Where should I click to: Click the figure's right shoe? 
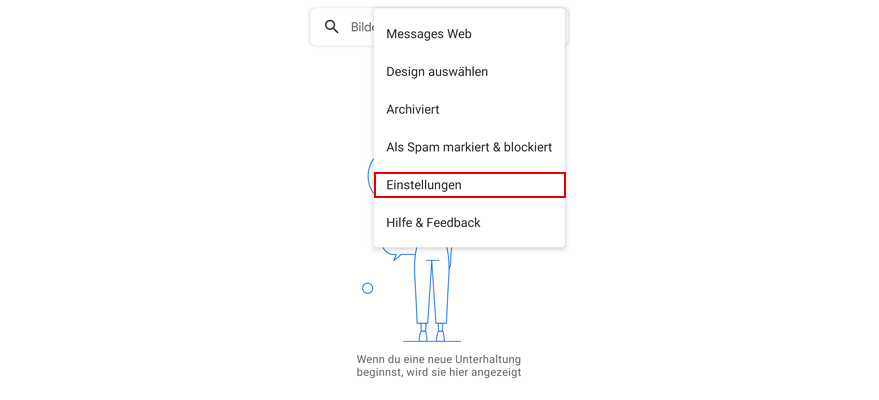[441, 335]
